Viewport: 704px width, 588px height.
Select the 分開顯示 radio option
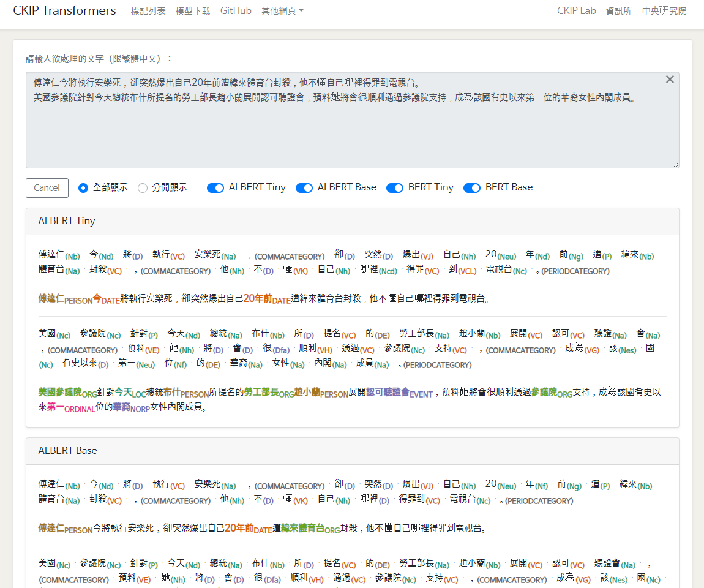(143, 188)
